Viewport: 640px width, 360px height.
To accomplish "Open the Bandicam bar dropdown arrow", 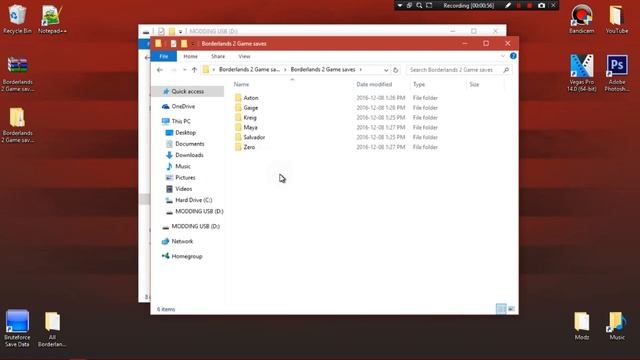I will [x=400, y=5].
